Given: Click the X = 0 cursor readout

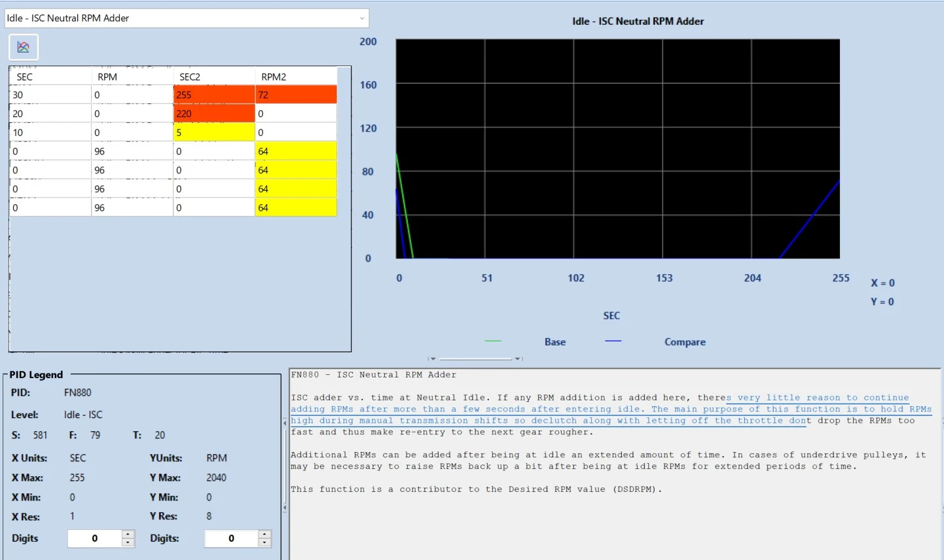Looking at the screenshot, I should pos(882,283).
